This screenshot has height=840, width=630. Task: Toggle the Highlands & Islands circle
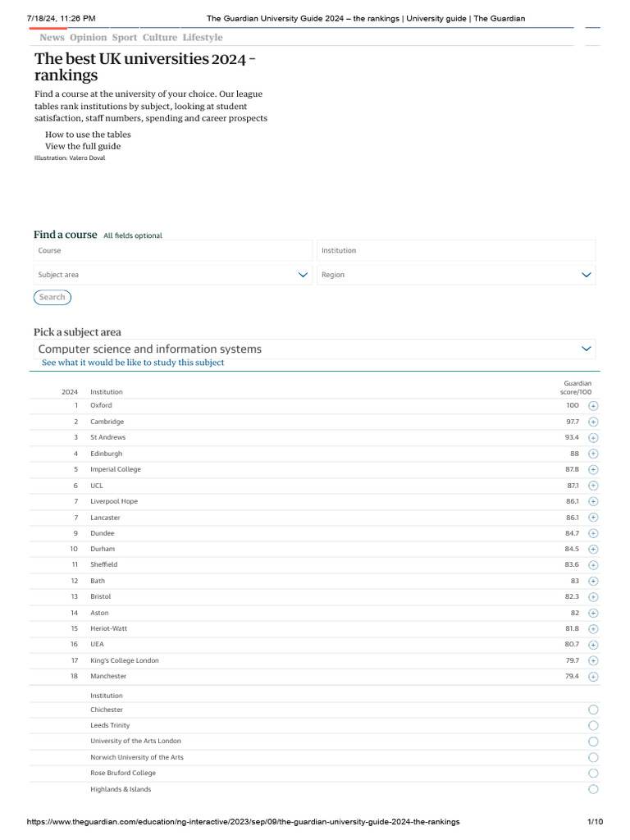[593, 789]
